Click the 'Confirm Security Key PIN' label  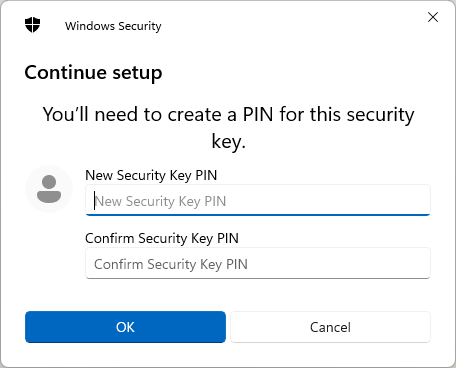coord(162,238)
